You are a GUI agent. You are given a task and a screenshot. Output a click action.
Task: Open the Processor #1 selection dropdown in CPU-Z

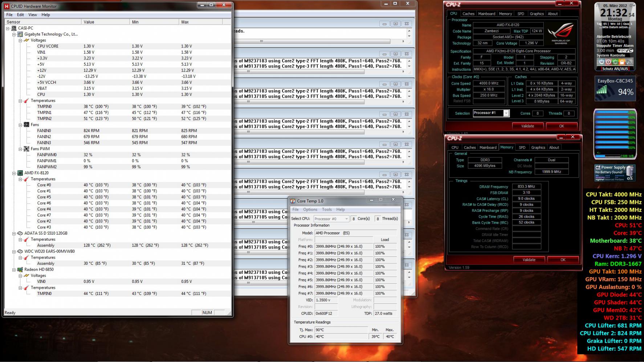coord(506,113)
